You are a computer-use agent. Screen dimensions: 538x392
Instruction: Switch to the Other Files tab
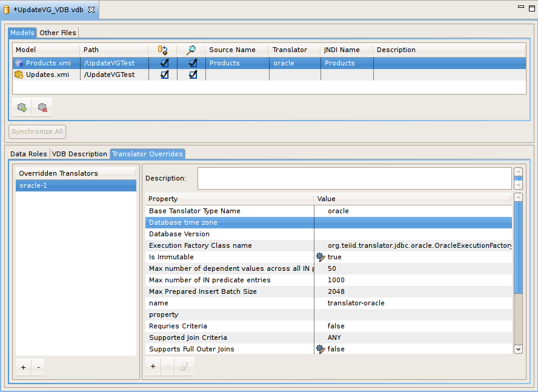click(58, 33)
